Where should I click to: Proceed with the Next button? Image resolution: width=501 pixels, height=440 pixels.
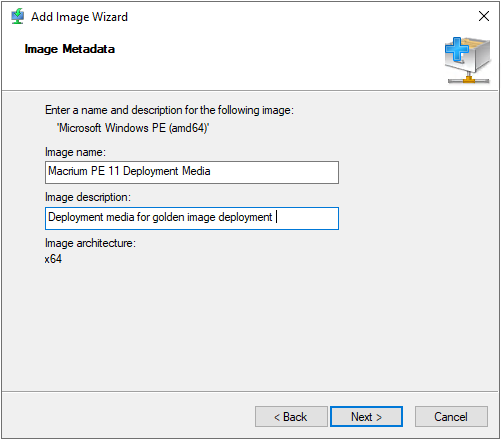[366, 417]
